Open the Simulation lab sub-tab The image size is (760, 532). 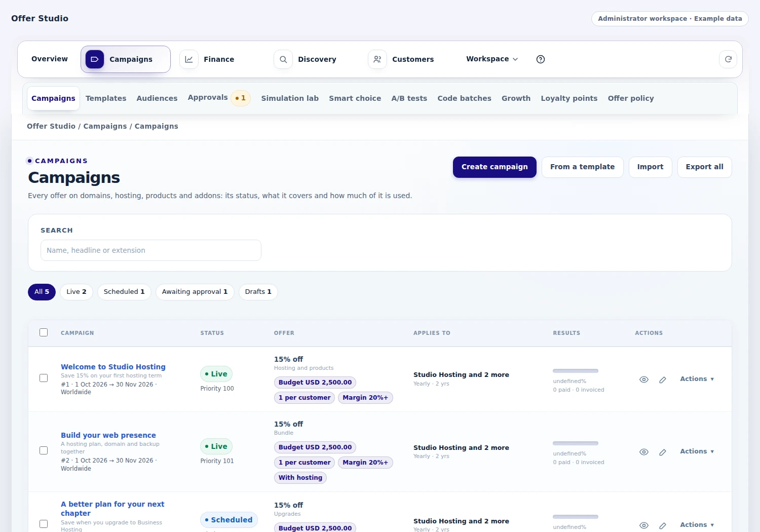click(x=290, y=98)
